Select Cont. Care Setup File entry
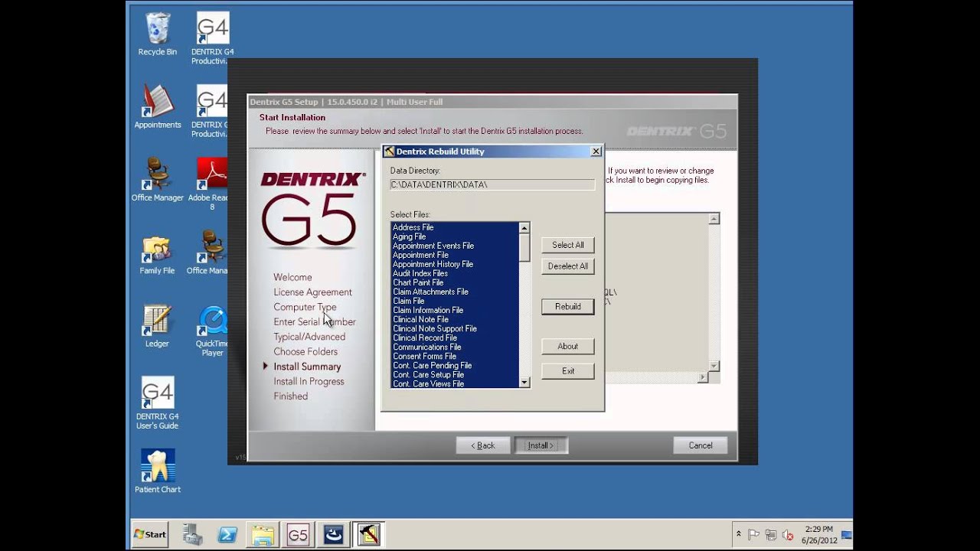Viewport: 980px width, 551px height. coord(455,374)
